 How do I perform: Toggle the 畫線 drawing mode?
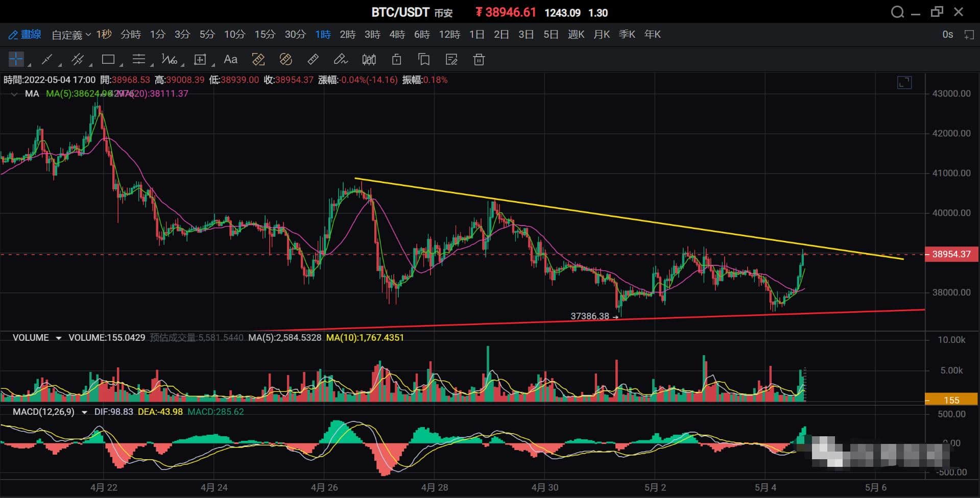click(x=25, y=34)
